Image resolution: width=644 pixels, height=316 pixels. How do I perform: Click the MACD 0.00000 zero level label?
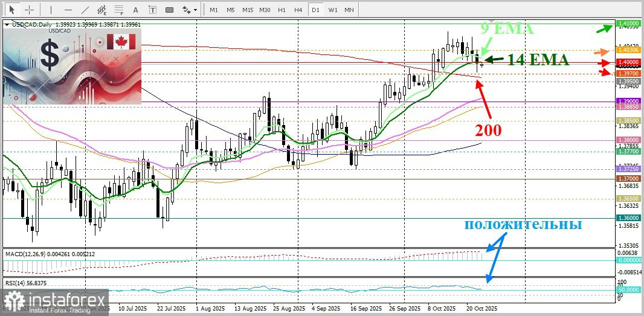click(x=628, y=260)
